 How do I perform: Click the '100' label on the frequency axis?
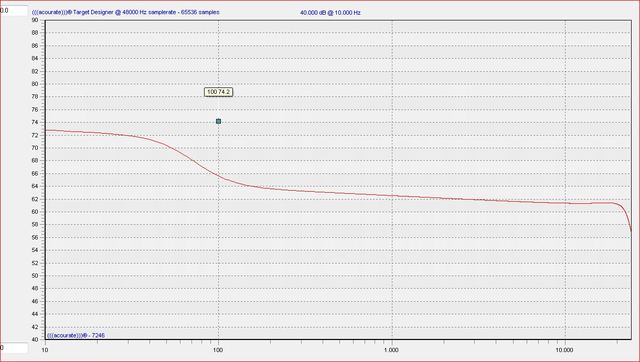tap(218, 350)
